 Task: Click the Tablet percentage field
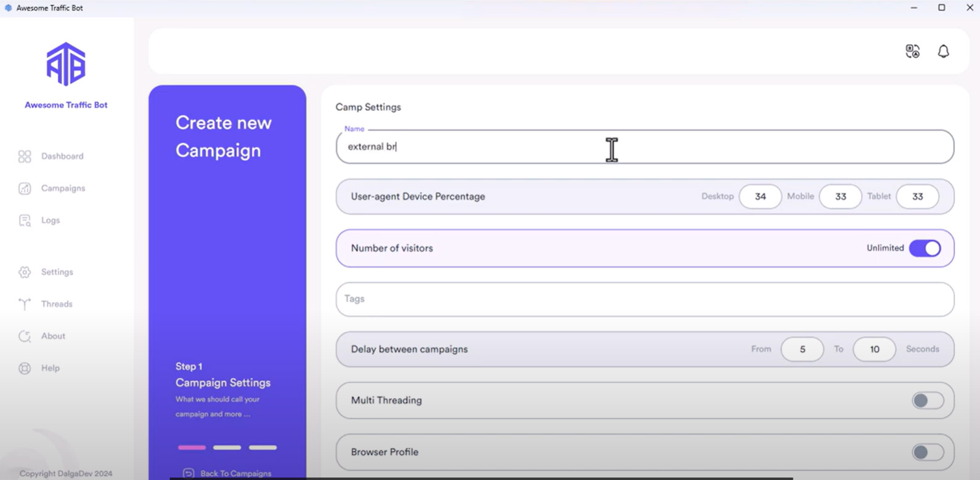tap(917, 197)
